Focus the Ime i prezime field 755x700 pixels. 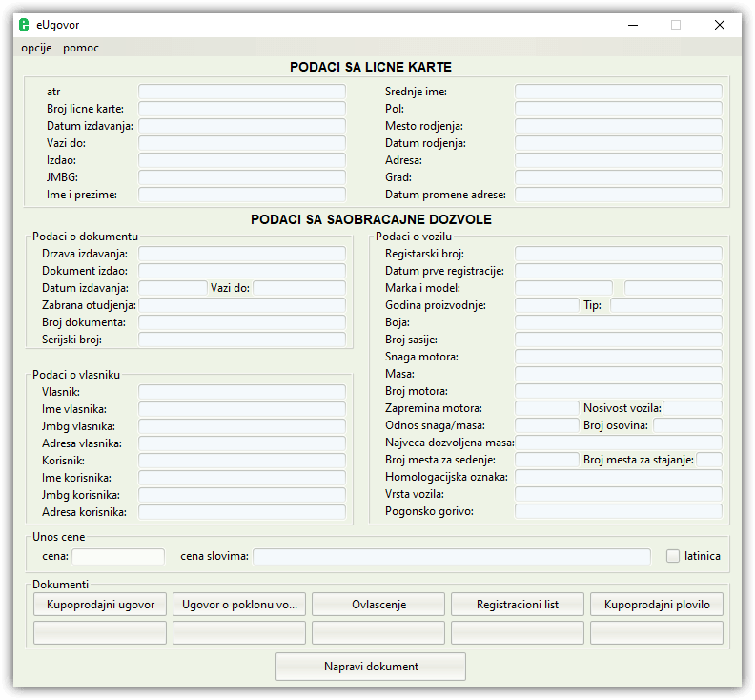(242, 195)
